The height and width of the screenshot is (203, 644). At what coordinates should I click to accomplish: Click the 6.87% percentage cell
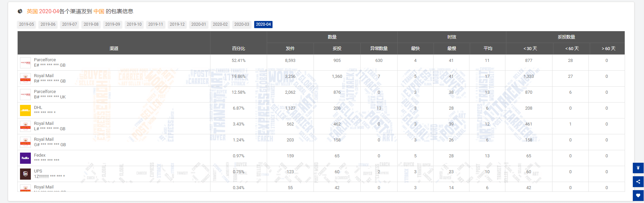pyautogui.click(x=239, y=108)
